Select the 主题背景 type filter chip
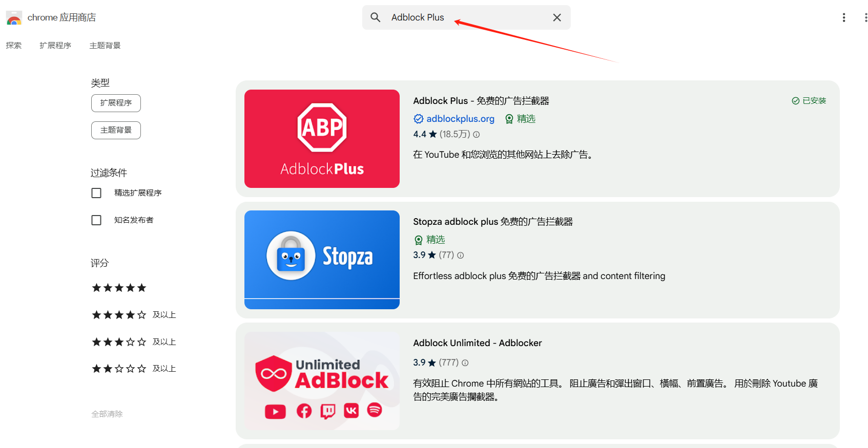Screen dimensions: 868x448 [x=116, y=130]
